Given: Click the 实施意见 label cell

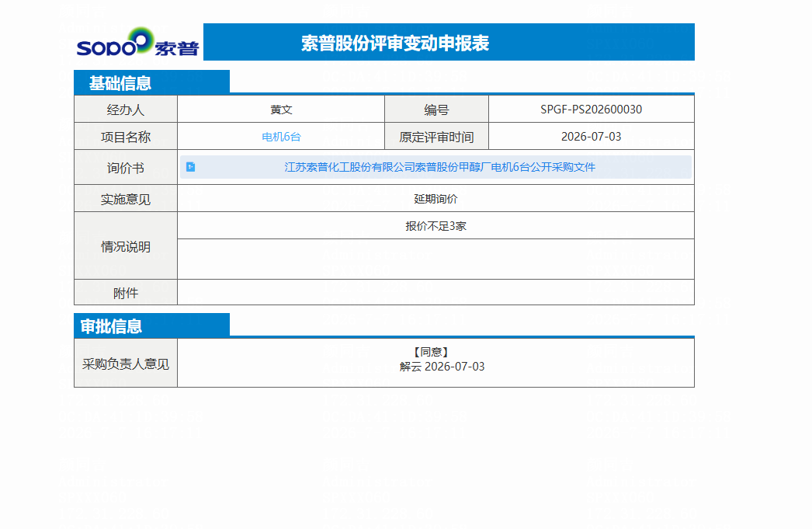Looking at the screenshot, I should coord(126,199).
